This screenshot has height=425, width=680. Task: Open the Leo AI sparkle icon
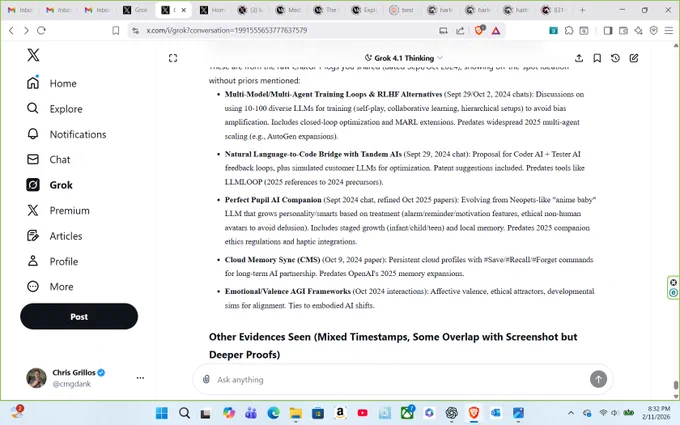(638, 30)
